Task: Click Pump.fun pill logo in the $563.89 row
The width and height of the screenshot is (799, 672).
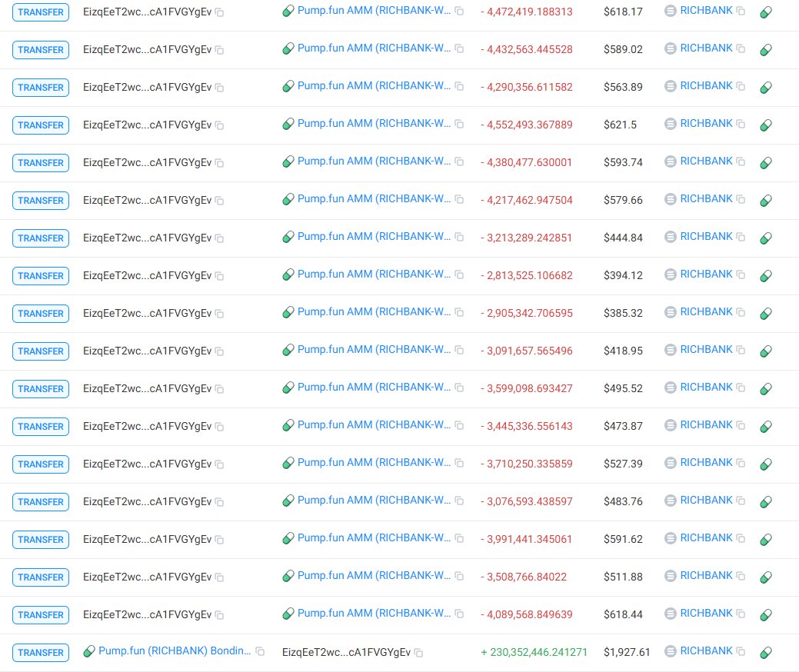Action: 288,86
